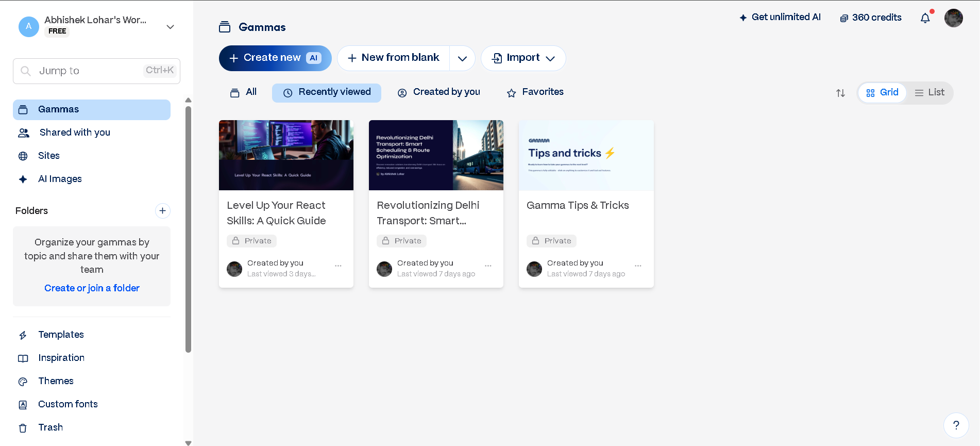Open Inspiration page
This screenshot has height=446, width=980.
[92, 358]
